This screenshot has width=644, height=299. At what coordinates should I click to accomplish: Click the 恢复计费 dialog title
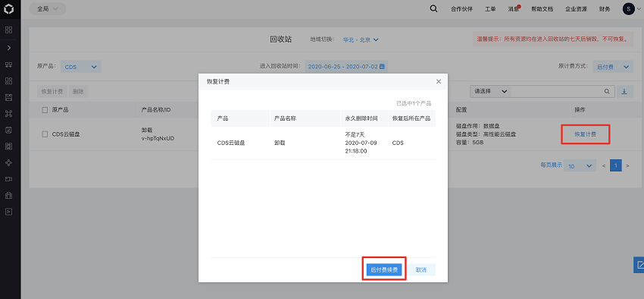point(217,81)
